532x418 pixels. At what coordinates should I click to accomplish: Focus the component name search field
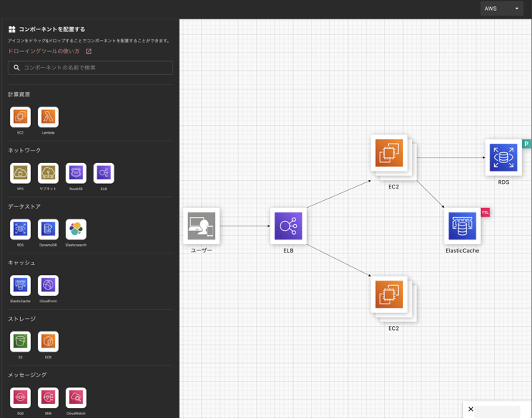point(90,68)
